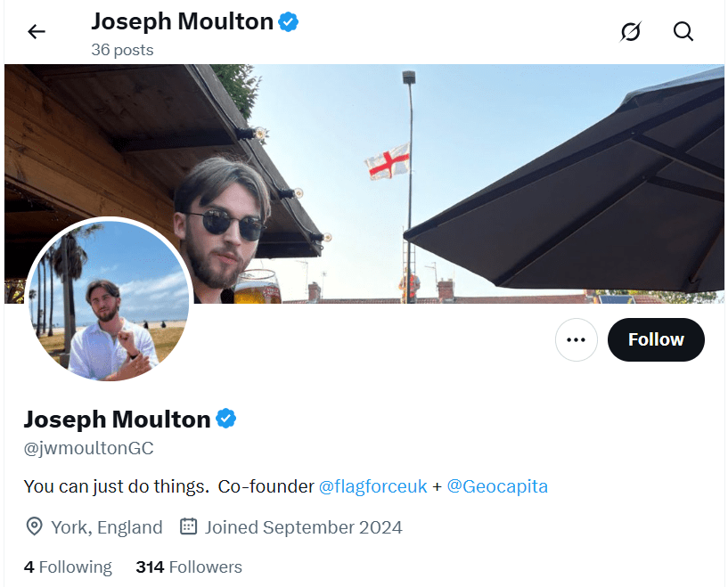The width and height of the screenshot is (728, 587).
Task: Open the circular profile avatar photo
Action: point(110,300)
